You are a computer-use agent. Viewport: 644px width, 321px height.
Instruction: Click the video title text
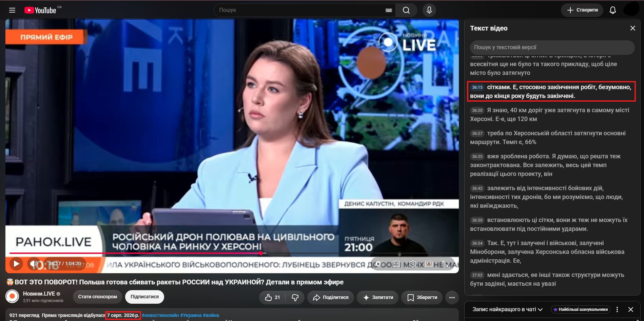pyautogui.click(x=175, y=282)
